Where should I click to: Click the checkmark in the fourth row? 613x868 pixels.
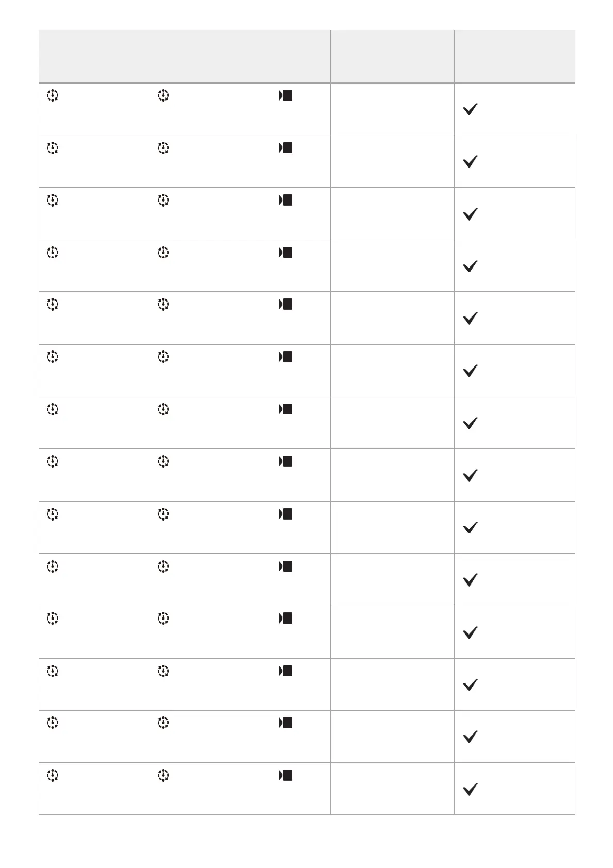[x=470, y=266]
